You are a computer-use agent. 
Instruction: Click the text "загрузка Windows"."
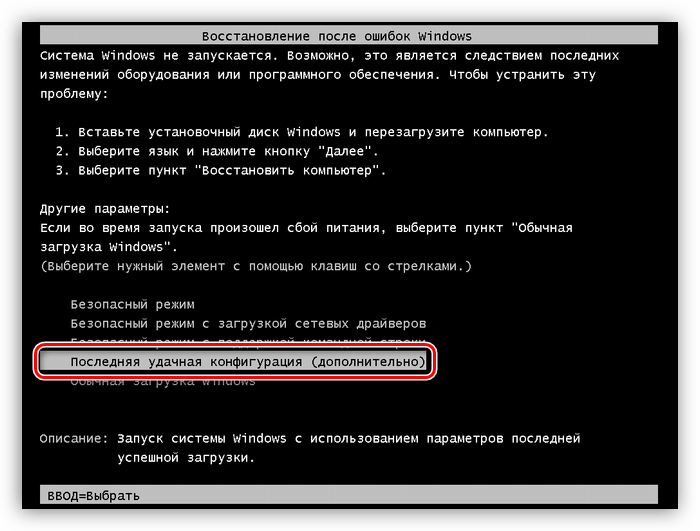109,247
